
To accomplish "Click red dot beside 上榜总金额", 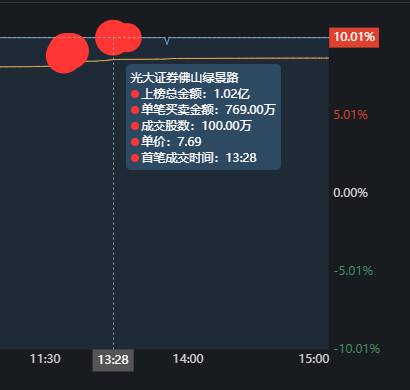I will (x=135, y=94).
